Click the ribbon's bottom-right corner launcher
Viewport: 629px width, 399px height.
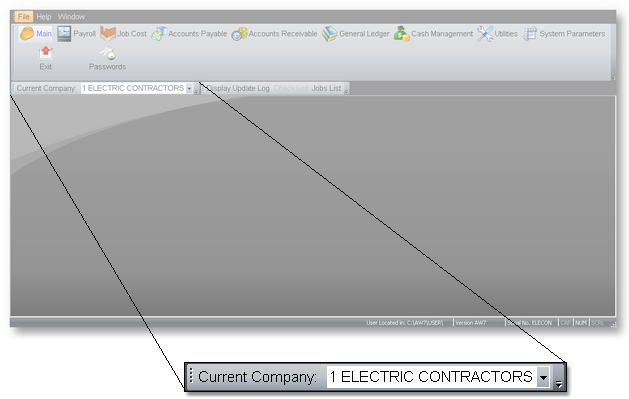(x=613, y=78)
